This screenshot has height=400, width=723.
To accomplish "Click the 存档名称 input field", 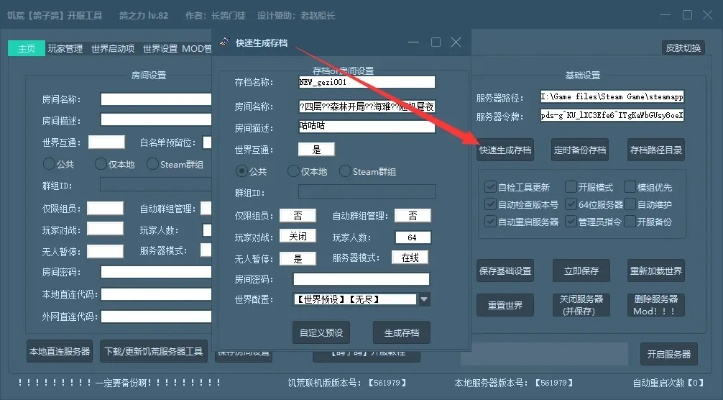I will (x=365, y=82).
